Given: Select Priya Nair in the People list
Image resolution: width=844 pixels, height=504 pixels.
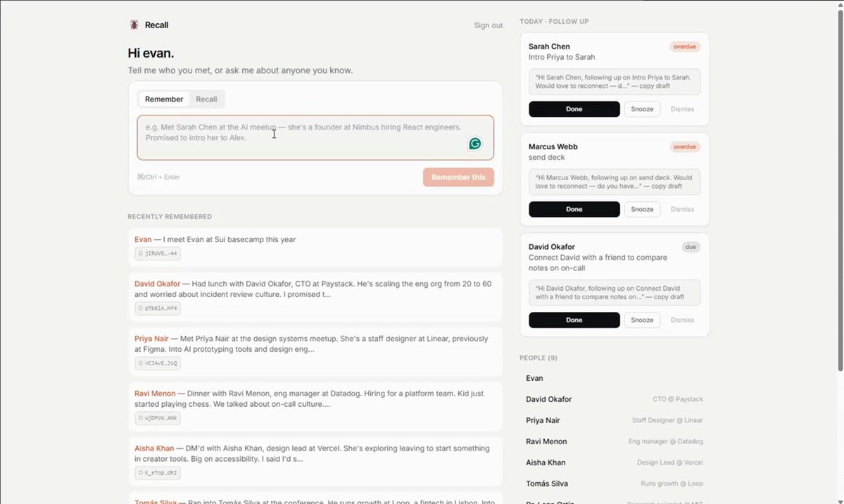Looking at the screenshot, I should 614,420.
